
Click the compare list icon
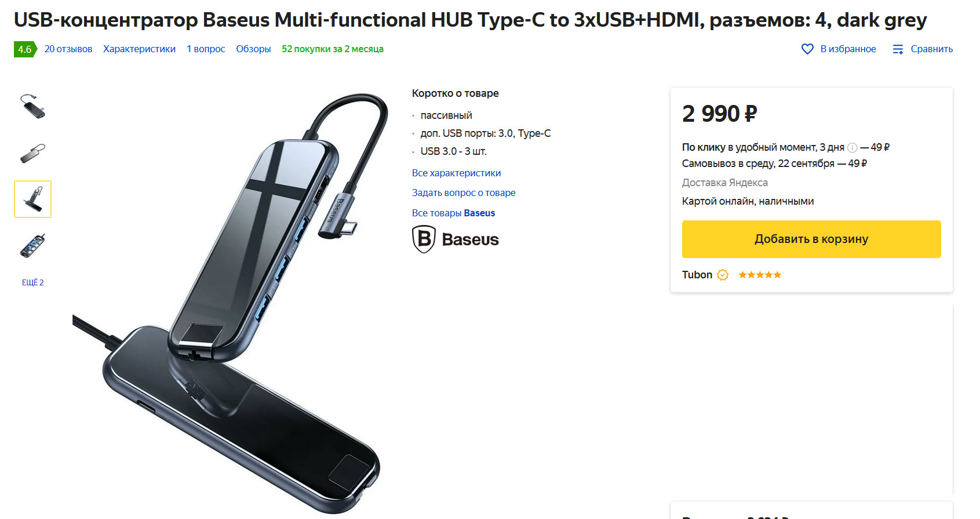click(x=898, y=49)
